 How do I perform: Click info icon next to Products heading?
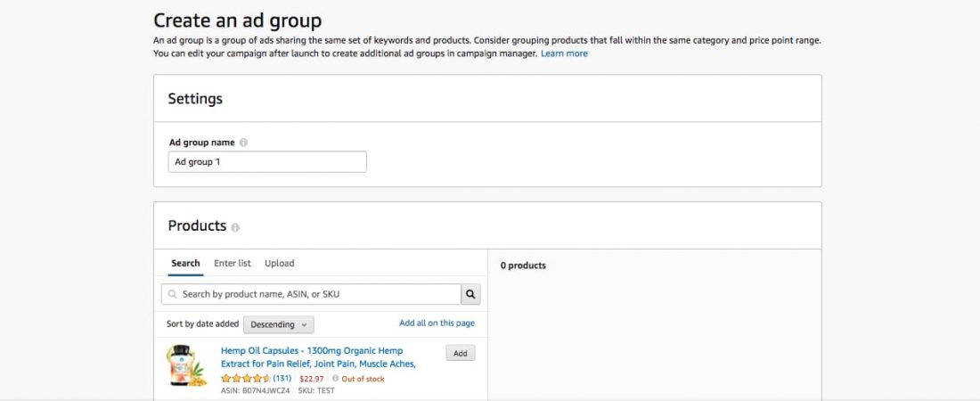tap(235, 228)
